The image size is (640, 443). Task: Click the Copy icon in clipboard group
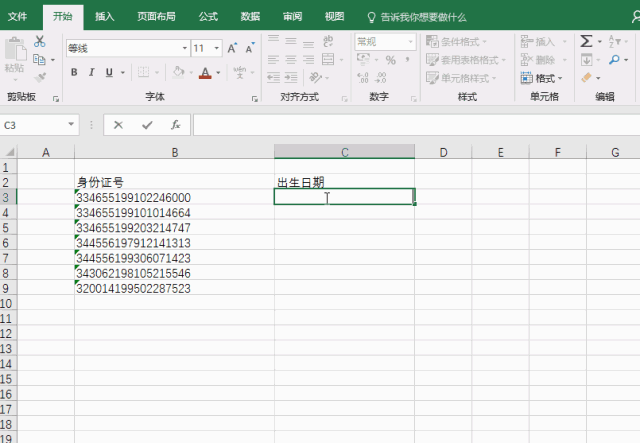click(x=40, y=59)
